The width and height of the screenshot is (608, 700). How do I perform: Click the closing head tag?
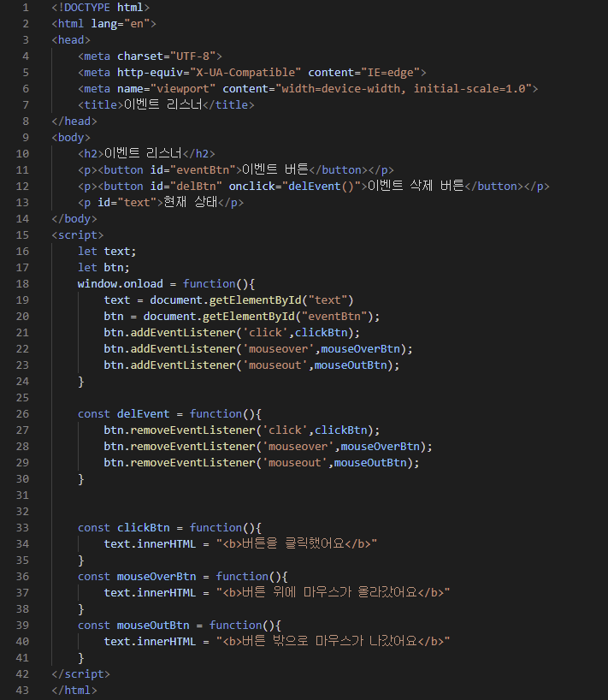[74, 122]
